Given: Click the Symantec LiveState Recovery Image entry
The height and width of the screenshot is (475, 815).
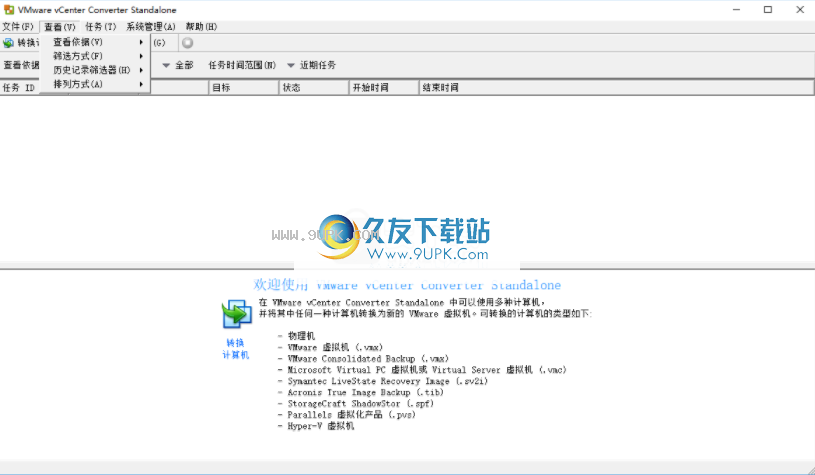Looking at the screenshot, I should pyautogui.click(x=388, y=381).
